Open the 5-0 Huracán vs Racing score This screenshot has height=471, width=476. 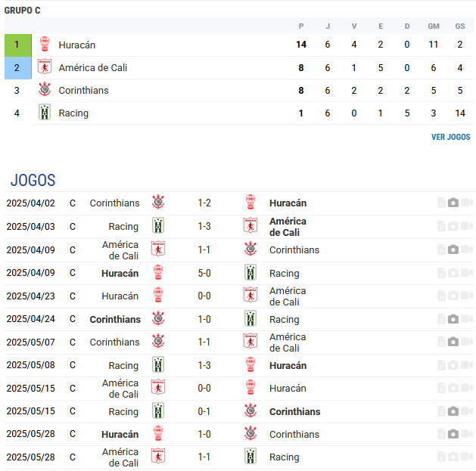point(204,273)
